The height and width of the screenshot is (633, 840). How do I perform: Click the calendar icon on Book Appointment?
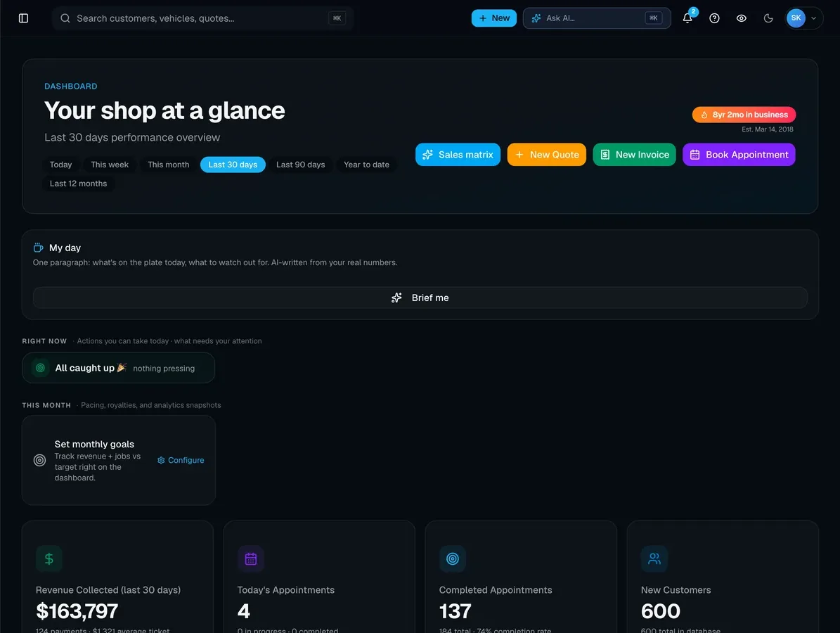click(694, 154)
